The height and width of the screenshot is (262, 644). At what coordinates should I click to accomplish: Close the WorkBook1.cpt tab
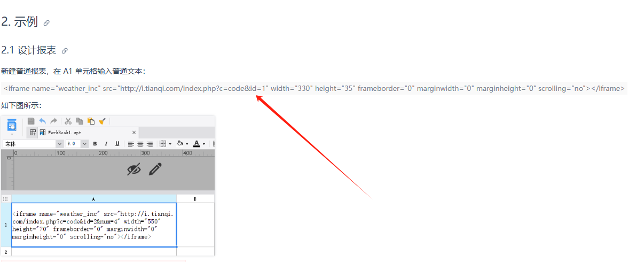click(134, 132)
